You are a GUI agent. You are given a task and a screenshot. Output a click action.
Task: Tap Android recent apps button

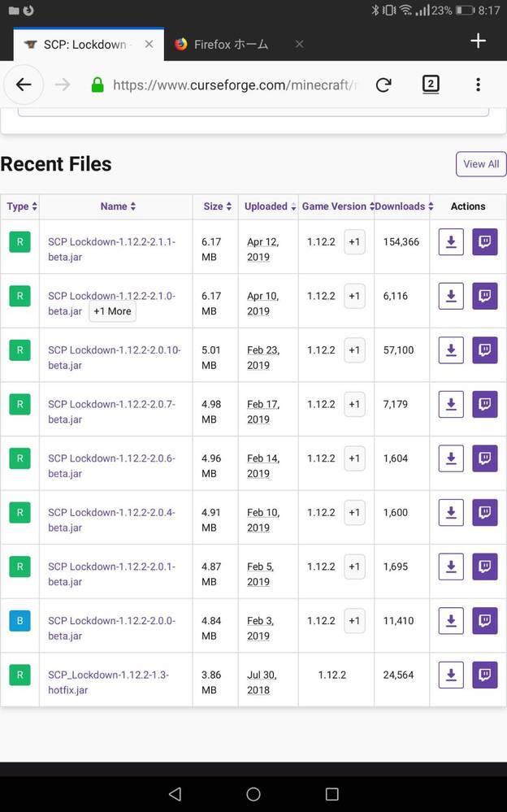pos(332,794)
